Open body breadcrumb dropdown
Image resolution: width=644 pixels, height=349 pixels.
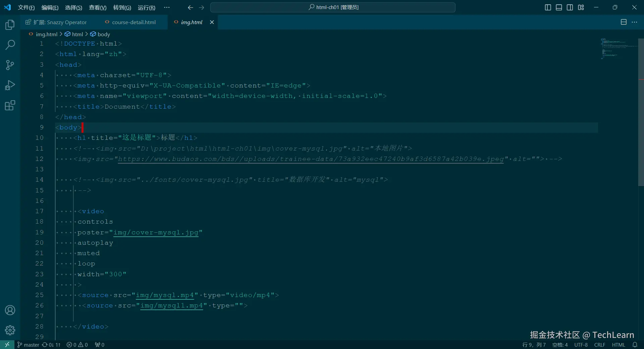tap(100, 34)
